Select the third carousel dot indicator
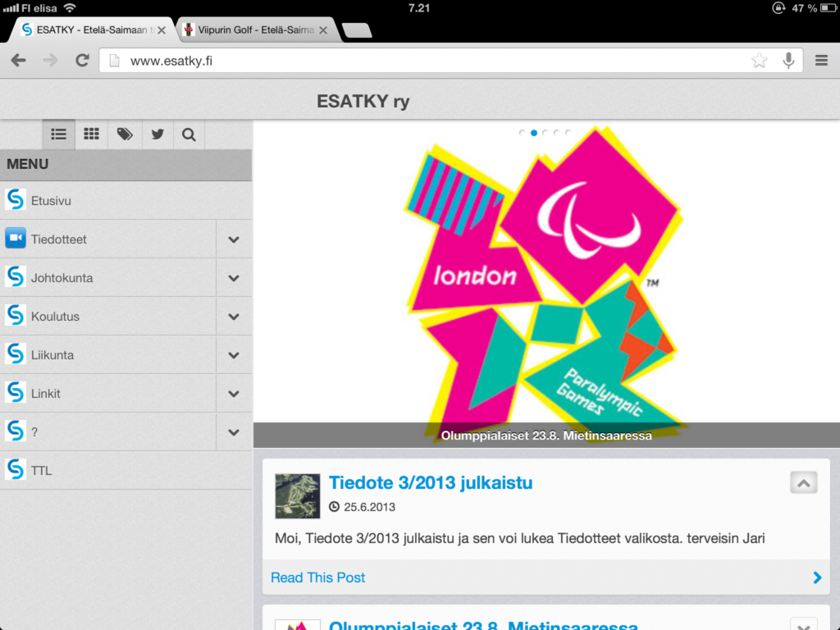The image size is (840, 630). (546, 131)
